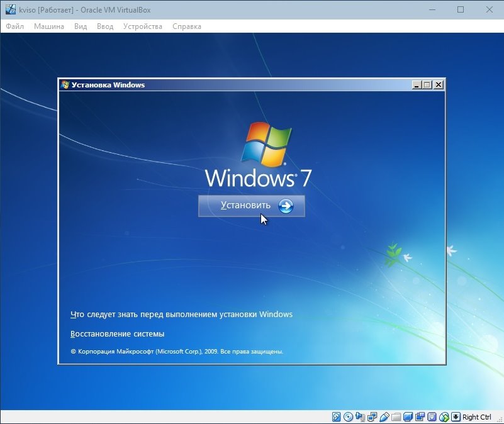This screenshot has width=504, height=424.
Task: Open the Справка menu
Action: 187,26
